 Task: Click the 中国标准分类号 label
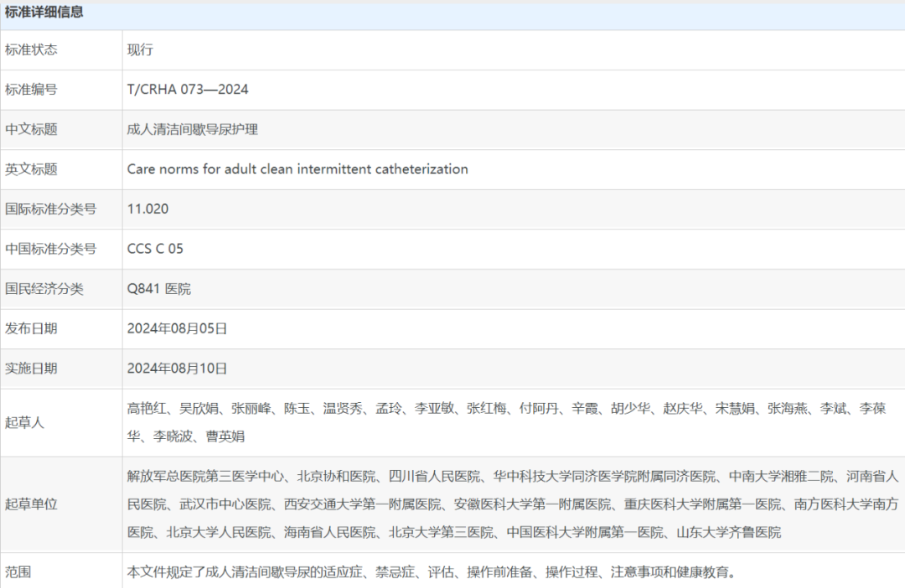[51, 249]
